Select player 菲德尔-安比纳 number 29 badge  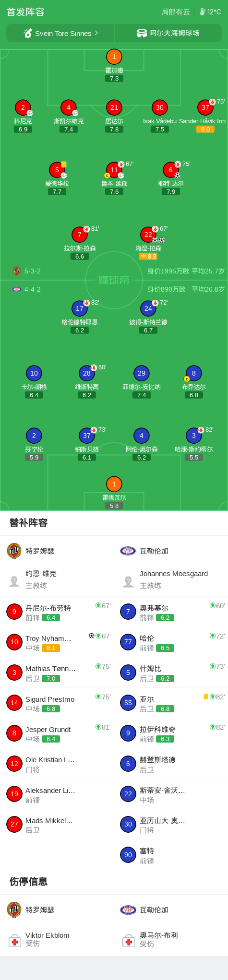coord(142,373)
